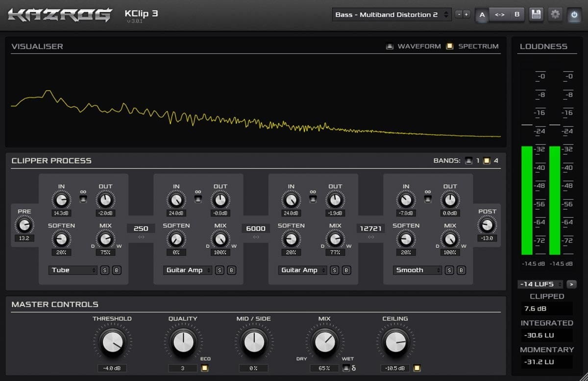Click the -31.2 LU momentary readout
The width and height of the screenshot is (588, 381).
tap(547, 362)
